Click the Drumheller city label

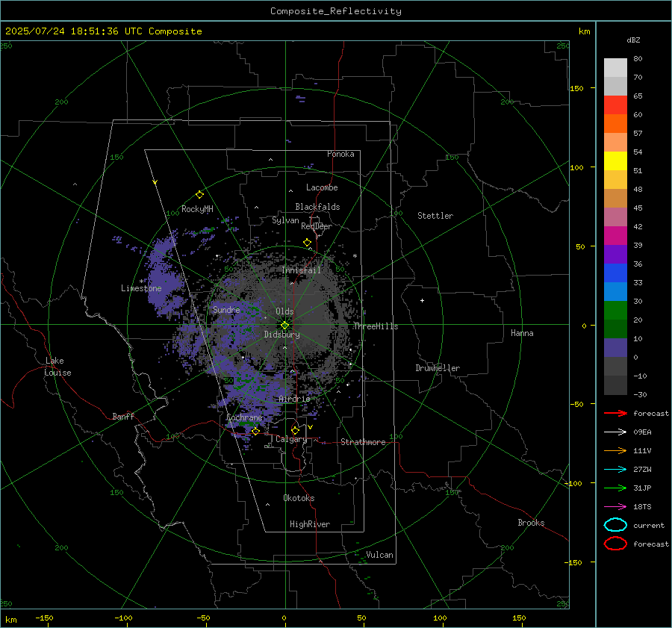tap(438, 368)
